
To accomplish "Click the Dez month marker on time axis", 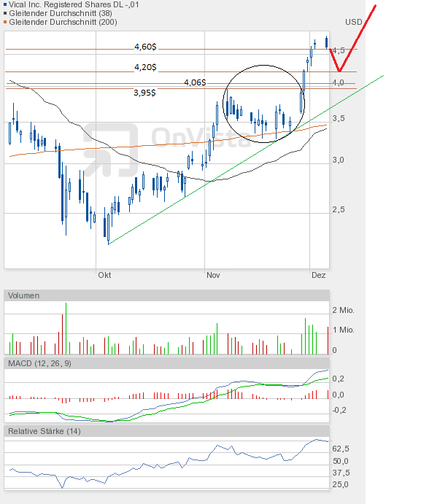I will [x=318, y=275].
